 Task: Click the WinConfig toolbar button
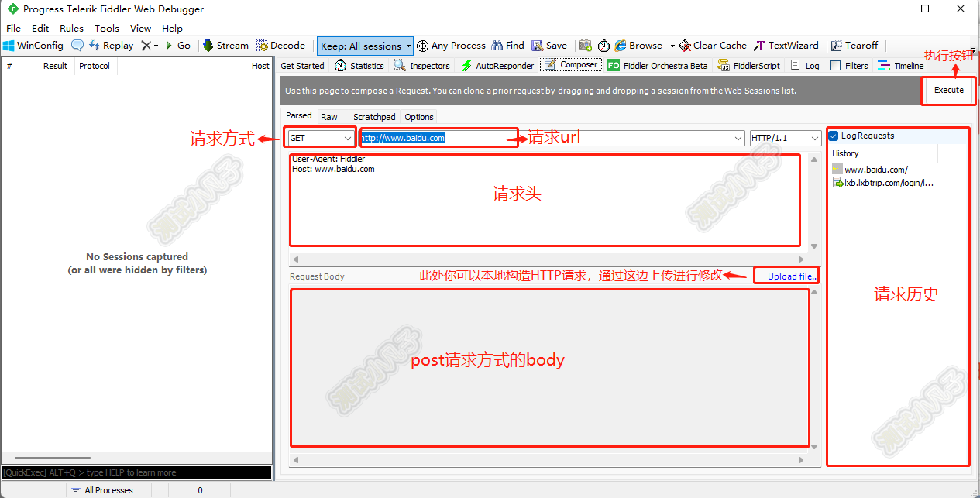coord(33,46)
